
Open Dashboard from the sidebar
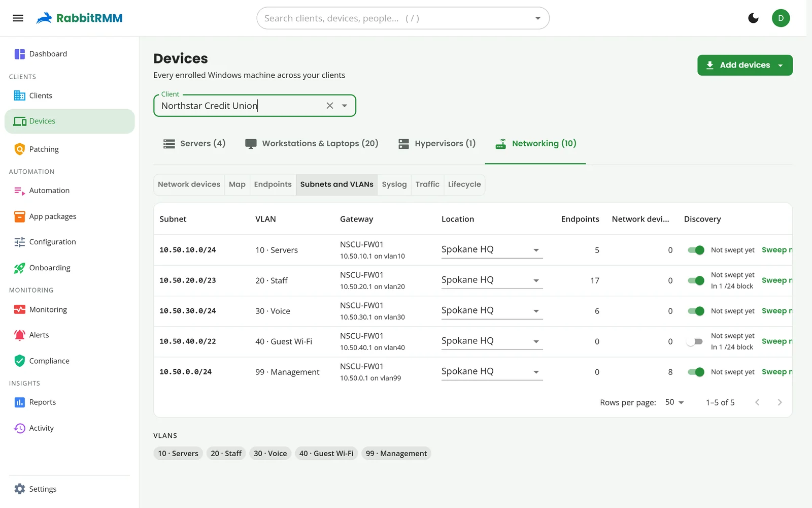coord(70,54)
